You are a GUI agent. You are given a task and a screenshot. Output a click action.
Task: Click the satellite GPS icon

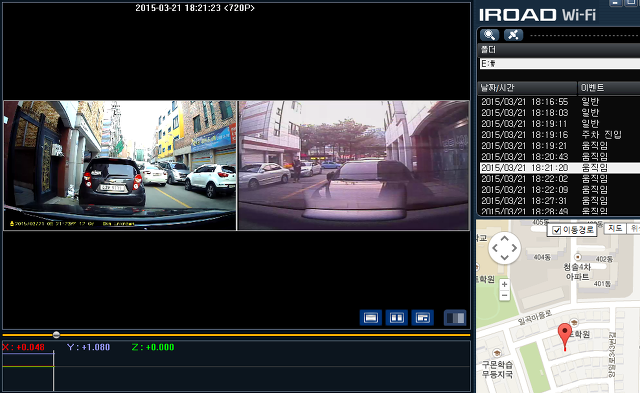pyautogui.click(x=513, y=35)
